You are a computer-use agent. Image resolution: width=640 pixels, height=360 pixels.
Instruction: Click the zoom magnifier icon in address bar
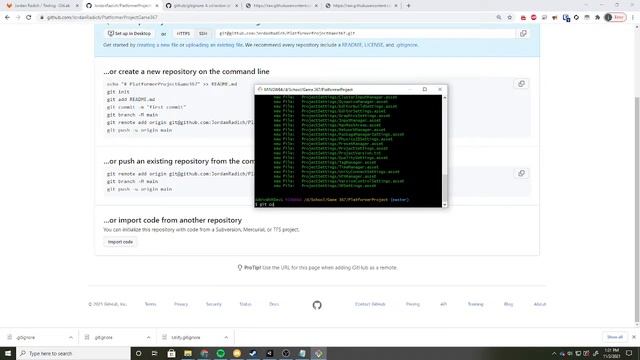point(499,18)
